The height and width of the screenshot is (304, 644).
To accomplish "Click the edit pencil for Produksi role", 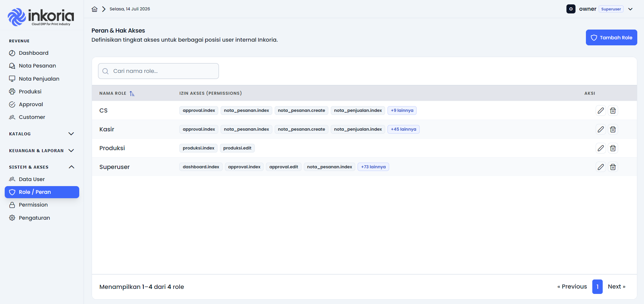I will (601, 148).
